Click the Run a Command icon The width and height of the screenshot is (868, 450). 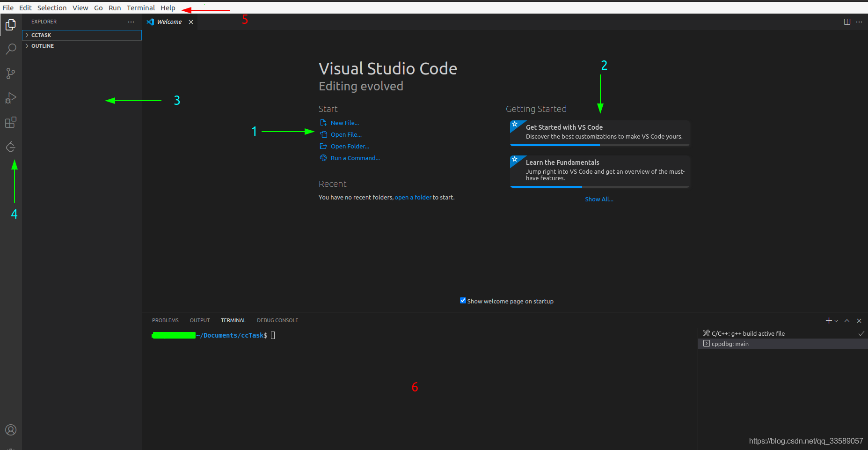click(323, 158)
